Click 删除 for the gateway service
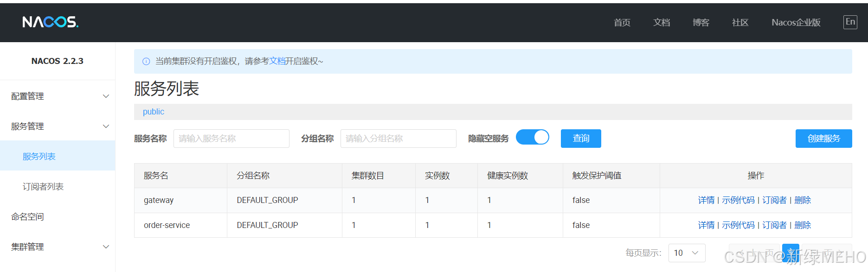Image resolution: width=868 pixels, height=272 pixels. click(x=803, y=200)
